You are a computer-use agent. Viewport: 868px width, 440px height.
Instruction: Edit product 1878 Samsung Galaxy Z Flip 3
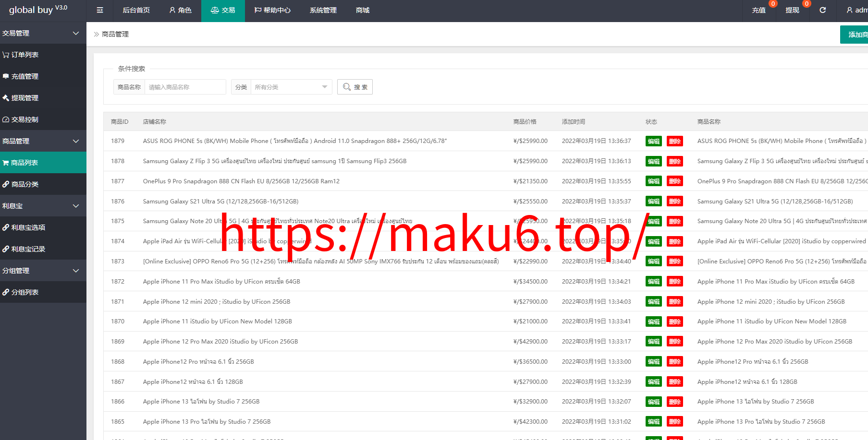coord(654,161)
